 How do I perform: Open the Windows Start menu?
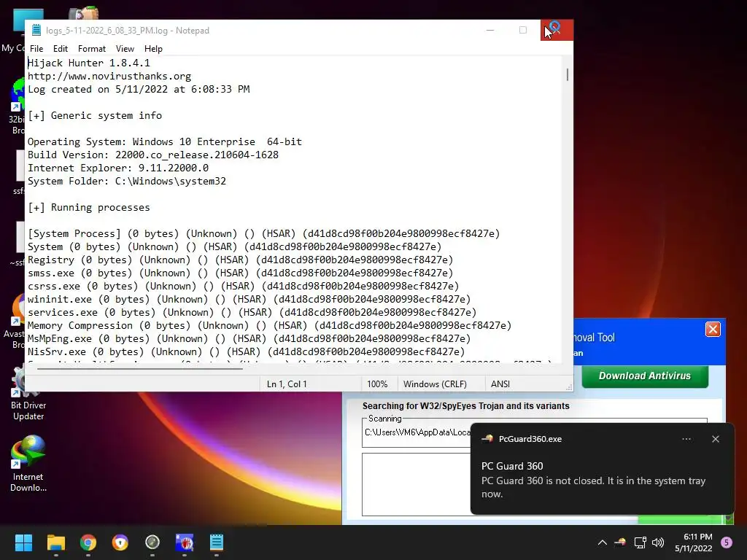tap(23, 542)
